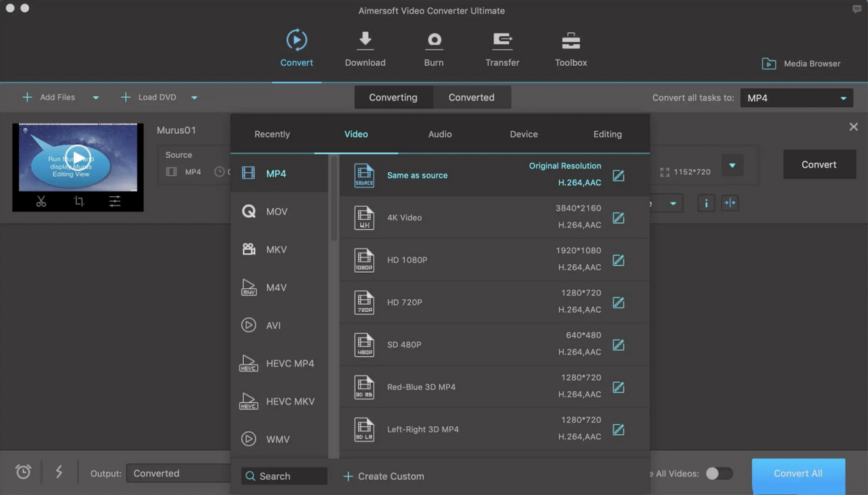Choose the HD 1080P preset
This screenshot has height=495, width=868.
click(495, 260)
